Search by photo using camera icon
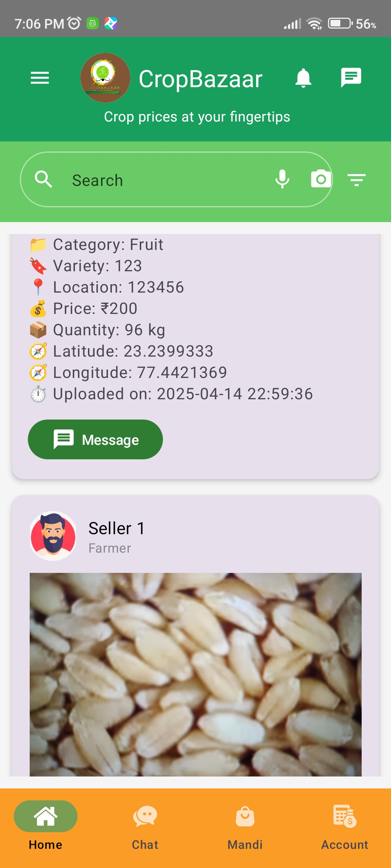This screenshot has width=391, height=868. coord(320,179)
